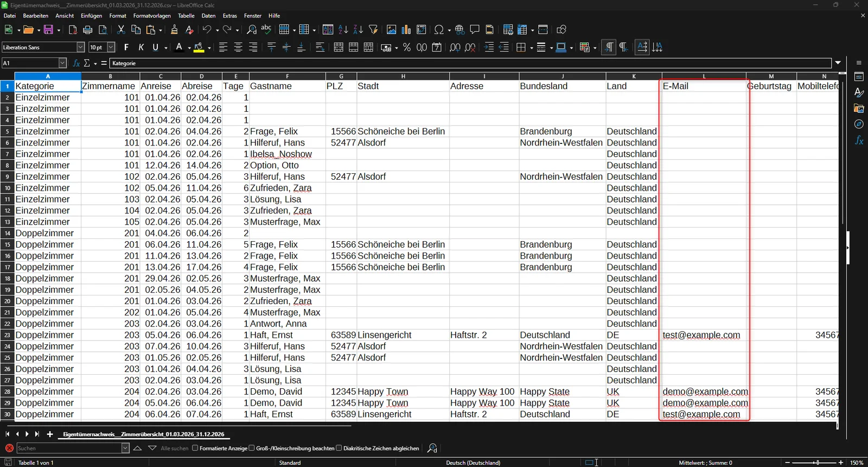868x467 pixels.
Task: Turn on wrap text for cell
Action: pyautogui.click(x=320, y=47)
